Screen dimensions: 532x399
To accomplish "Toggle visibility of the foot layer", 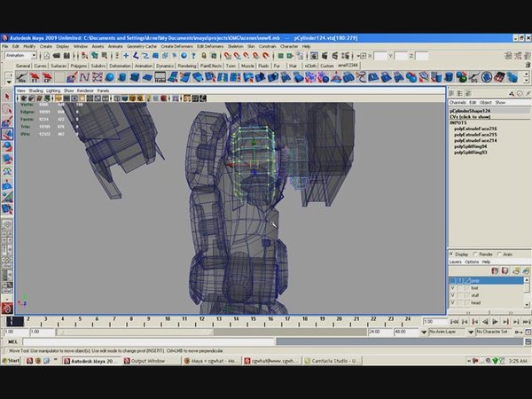I will tap(452, 288).
